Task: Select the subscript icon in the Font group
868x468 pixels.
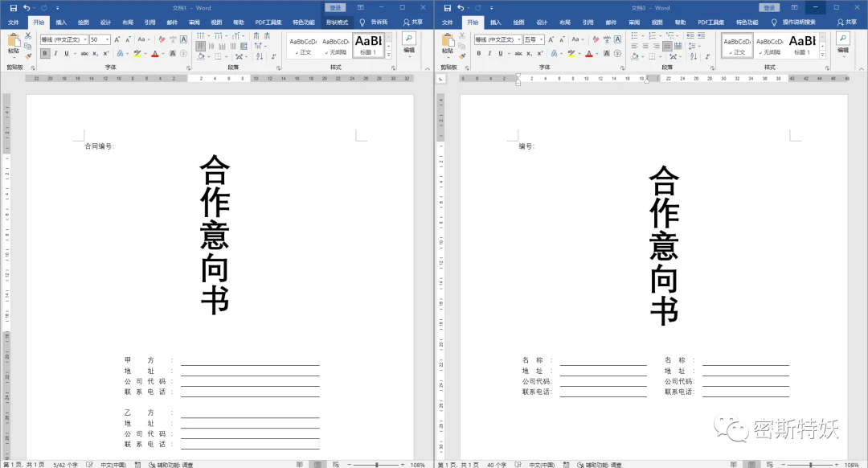Action: 95,52
